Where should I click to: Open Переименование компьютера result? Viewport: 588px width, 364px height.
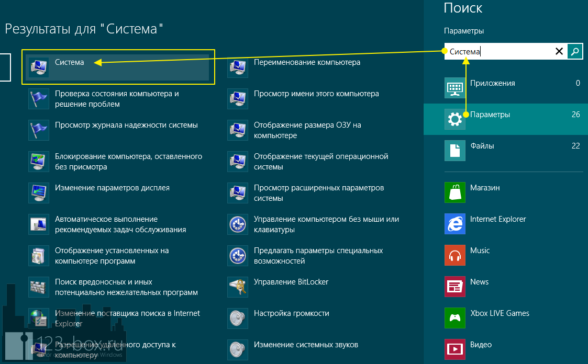[307, 62]
